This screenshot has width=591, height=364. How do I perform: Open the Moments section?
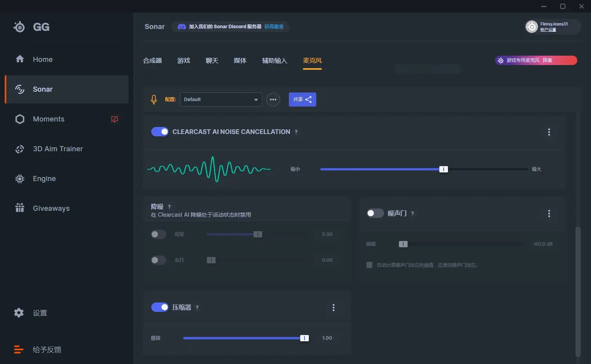click(x=48, y=119)
